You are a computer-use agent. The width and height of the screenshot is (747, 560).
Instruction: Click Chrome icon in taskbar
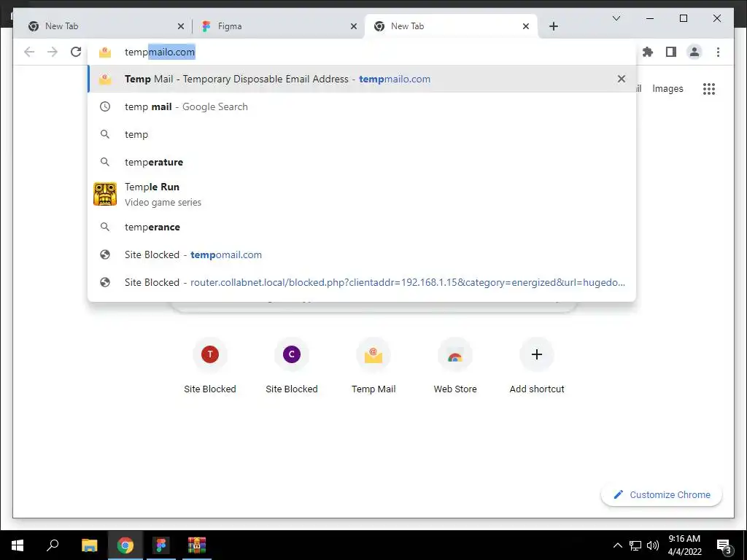pos(125,545)
